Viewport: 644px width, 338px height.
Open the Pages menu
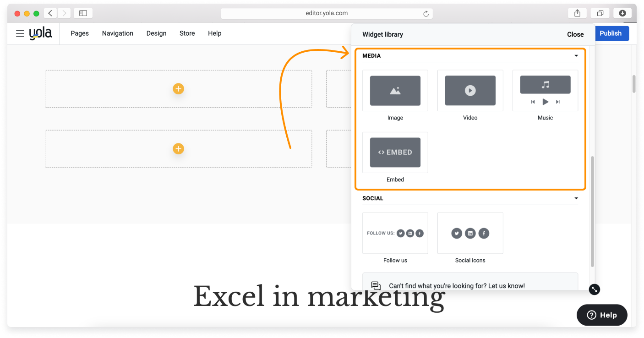coord(80,33)
